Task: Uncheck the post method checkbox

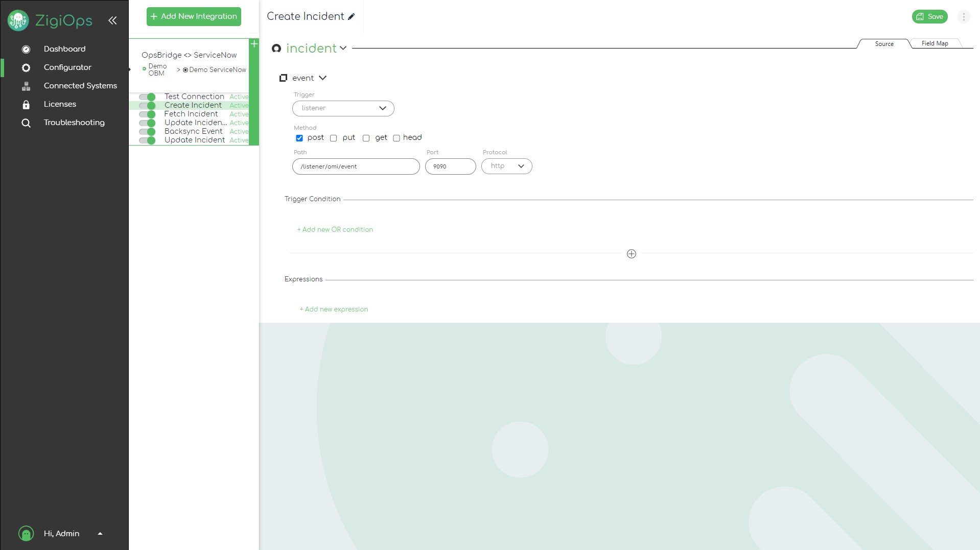Action: tap(299, 138)
